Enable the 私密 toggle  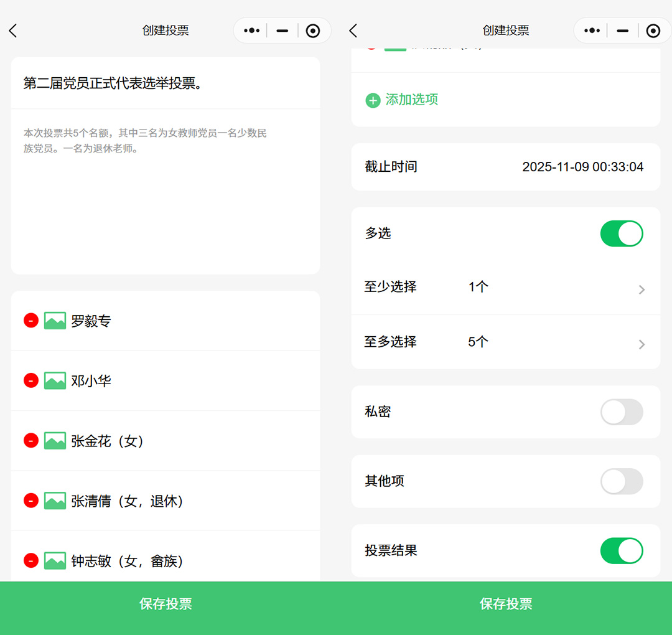(621, 412)
